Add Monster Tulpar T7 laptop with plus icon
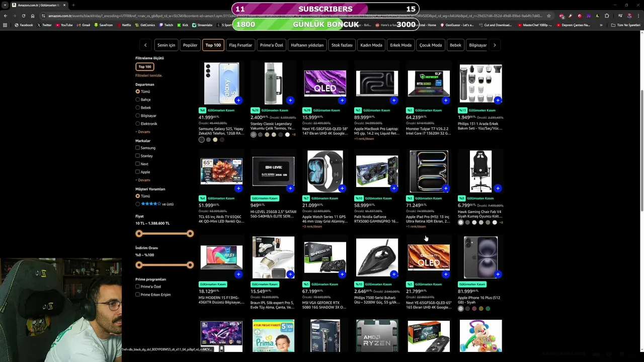 click(x=446, y=100)
